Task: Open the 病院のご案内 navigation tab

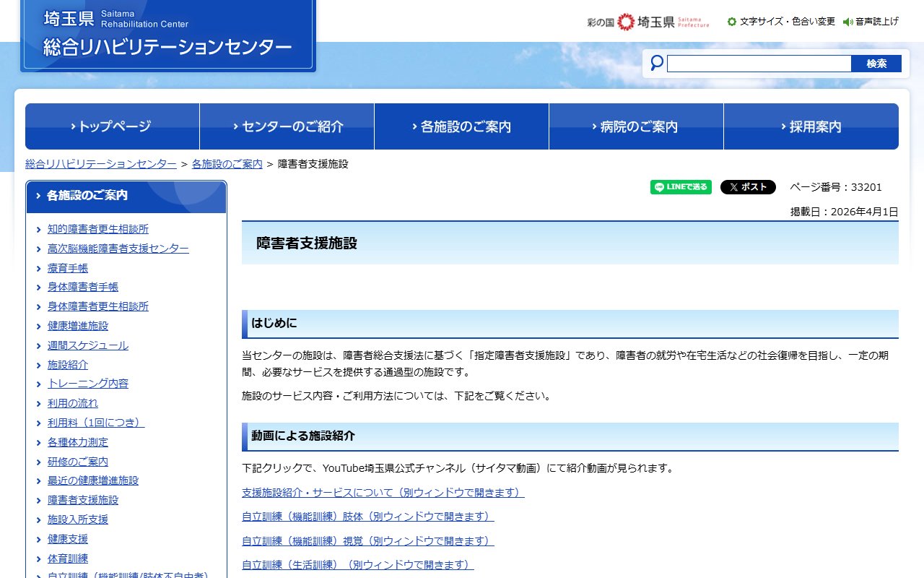Action: (637, 126)
